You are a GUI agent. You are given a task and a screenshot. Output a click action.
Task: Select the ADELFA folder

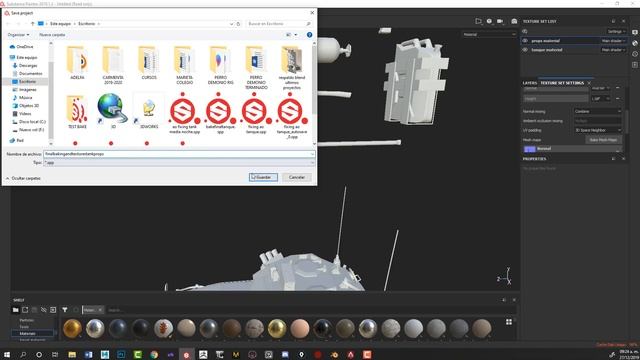click(x=77, y=62)
